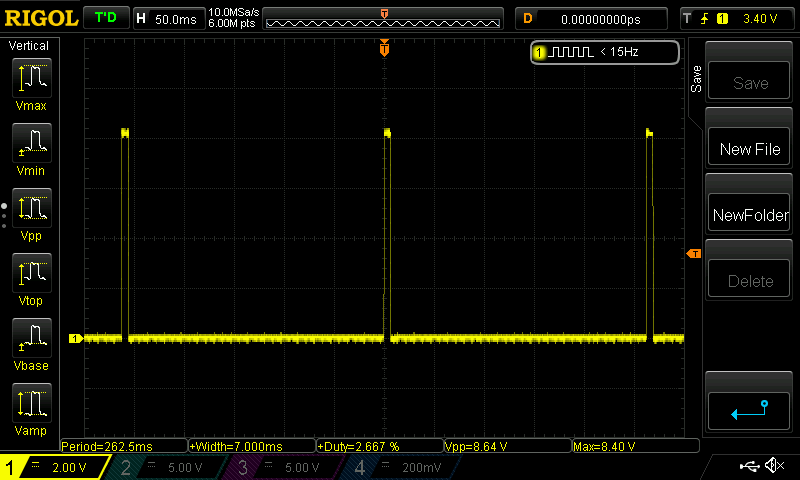Click the RIGOL logo
800x480 pixels.
pyautogui.click(x=41, y=18)
